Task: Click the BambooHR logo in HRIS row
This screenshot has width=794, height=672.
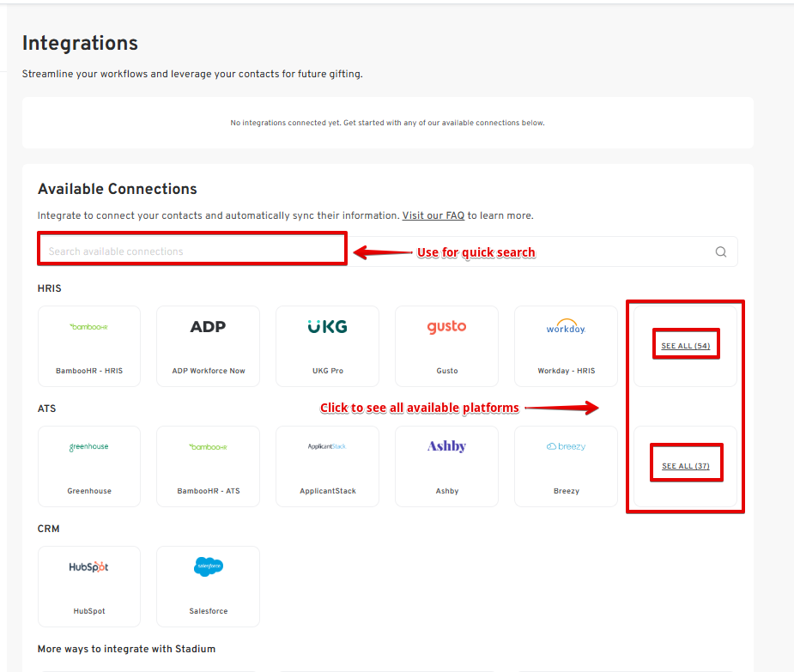Action: coord(88,327)
